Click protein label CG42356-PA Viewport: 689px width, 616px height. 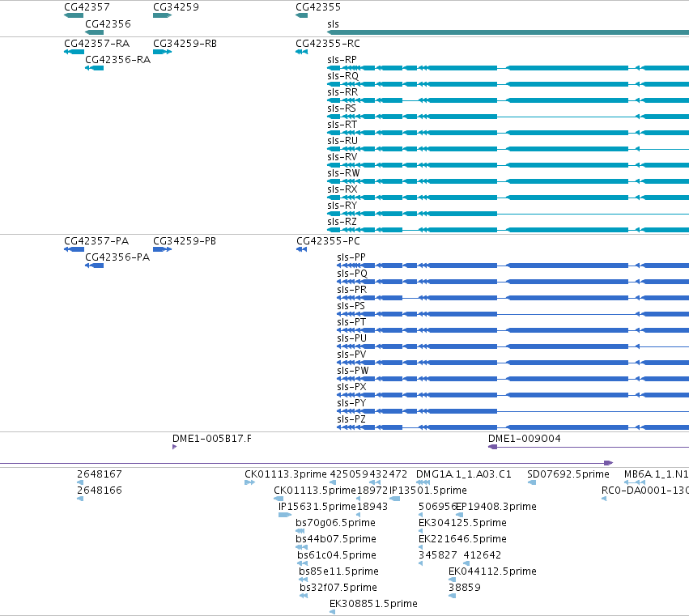[117, 257]
